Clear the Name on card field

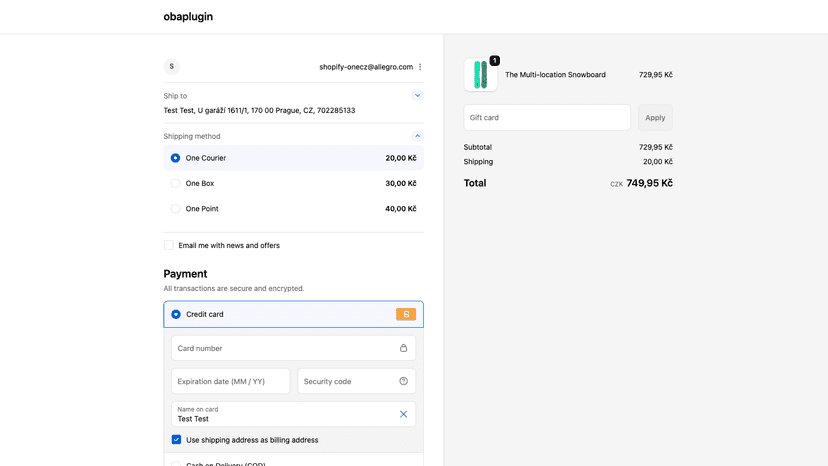point(403,414)
